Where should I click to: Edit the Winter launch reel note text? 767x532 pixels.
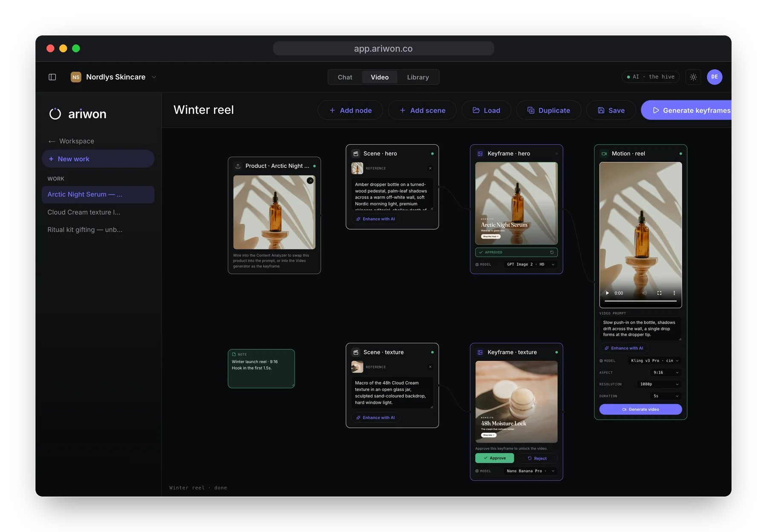[x=261, y=371]
